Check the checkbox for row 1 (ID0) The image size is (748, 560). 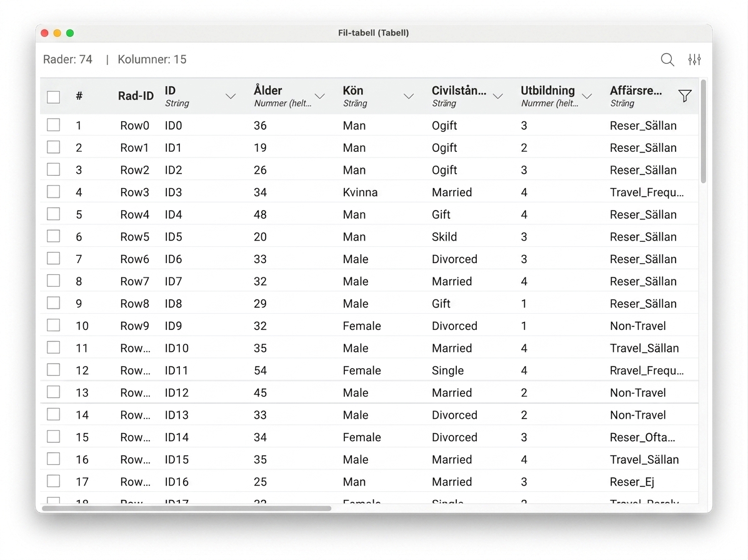click(x=54, y=125)
